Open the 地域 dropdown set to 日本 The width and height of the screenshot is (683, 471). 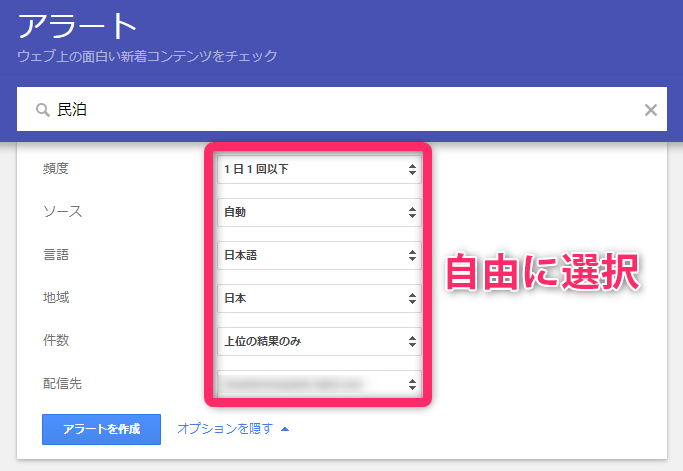pos(319,298)
